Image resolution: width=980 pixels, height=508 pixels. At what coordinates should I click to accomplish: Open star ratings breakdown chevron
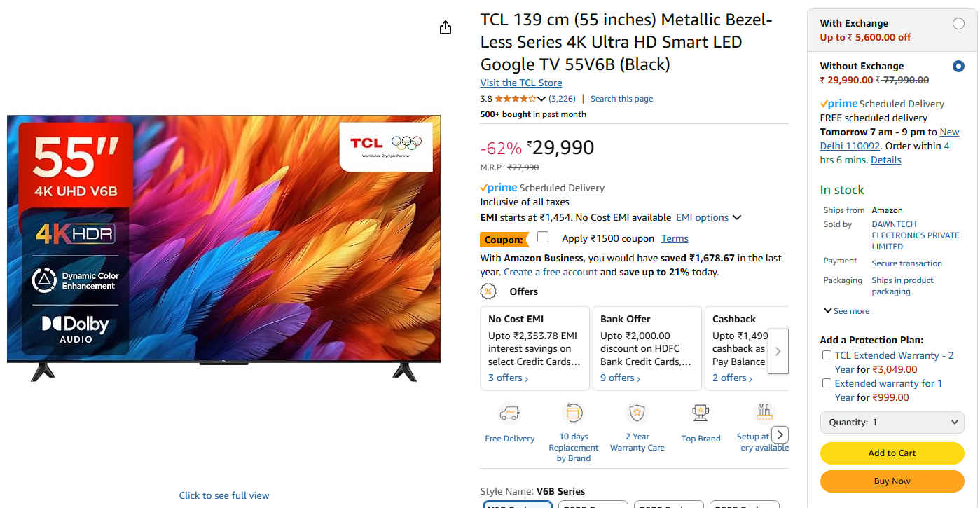[x=541, y=99]
